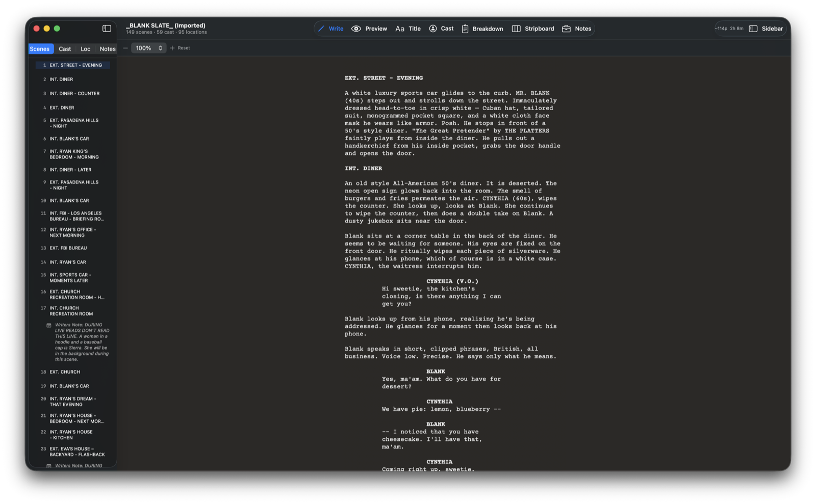Click the dialogue line 'We have pie: lemon, blueberry --'
816x504 pixels.
(x=441, y=409)
